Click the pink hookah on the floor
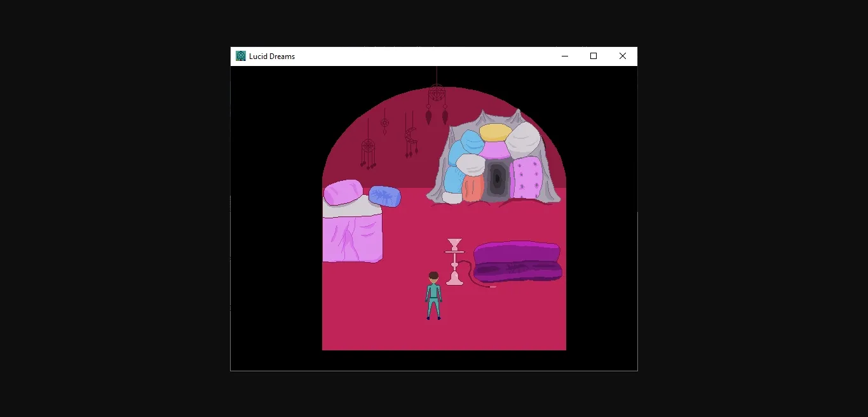 (454, 263)
